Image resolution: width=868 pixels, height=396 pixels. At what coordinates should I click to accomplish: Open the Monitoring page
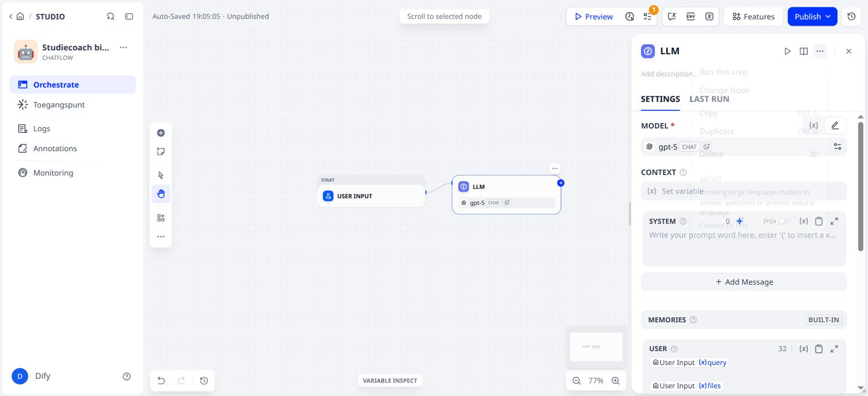(73, 173)
